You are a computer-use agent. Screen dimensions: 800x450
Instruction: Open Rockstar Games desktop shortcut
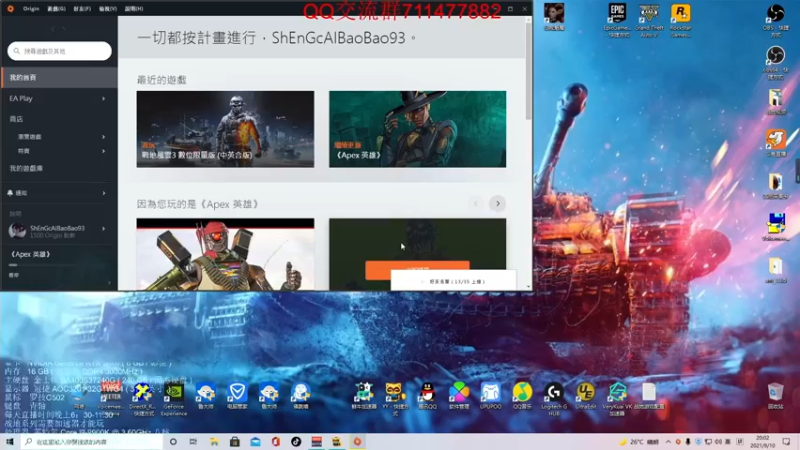[x=680, y=20]
